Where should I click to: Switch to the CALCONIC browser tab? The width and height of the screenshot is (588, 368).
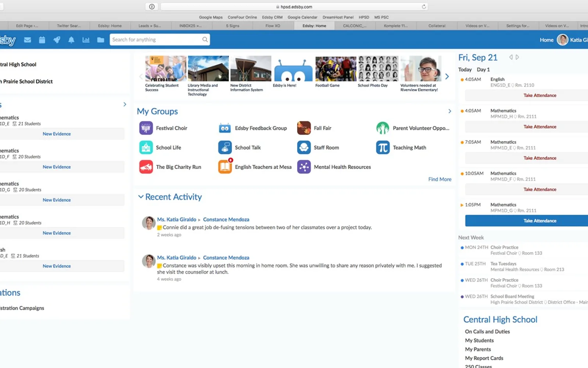click(355, 26)
